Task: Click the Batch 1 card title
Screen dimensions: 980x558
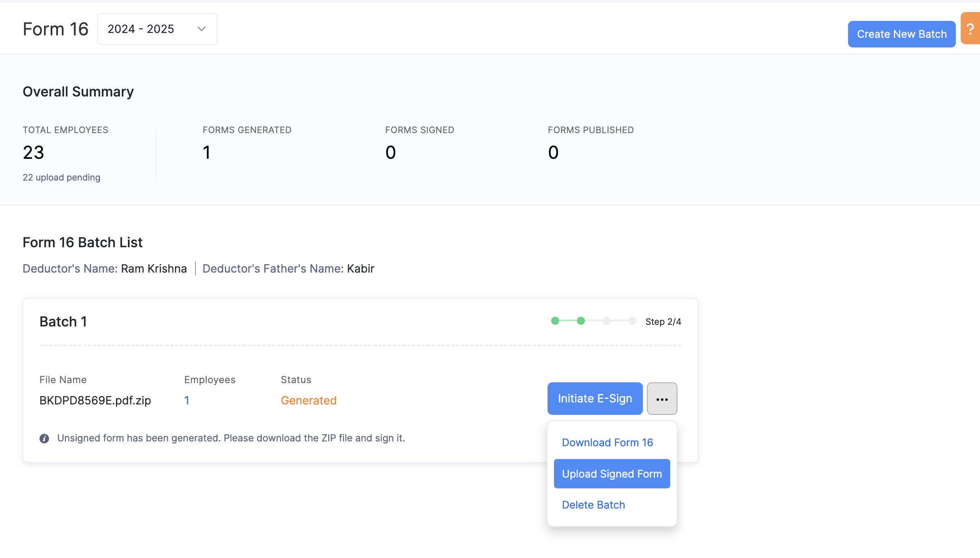Action: tap(63, 322)
